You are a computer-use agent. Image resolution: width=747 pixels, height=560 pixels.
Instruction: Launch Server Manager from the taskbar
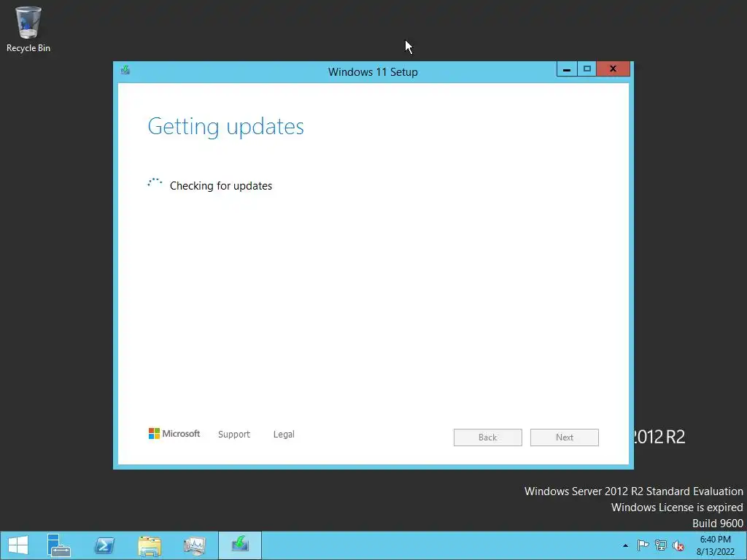tap(58, 545)
